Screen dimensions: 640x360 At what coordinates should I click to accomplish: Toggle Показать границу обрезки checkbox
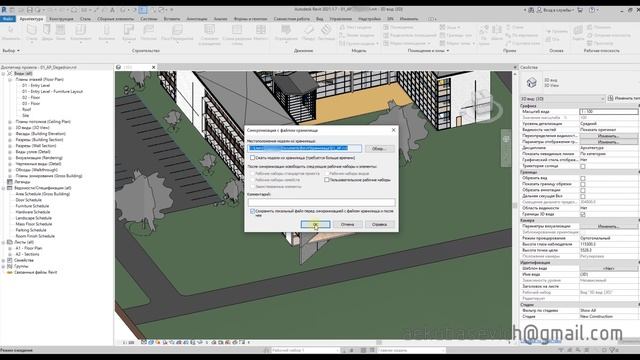pos(582,184)
